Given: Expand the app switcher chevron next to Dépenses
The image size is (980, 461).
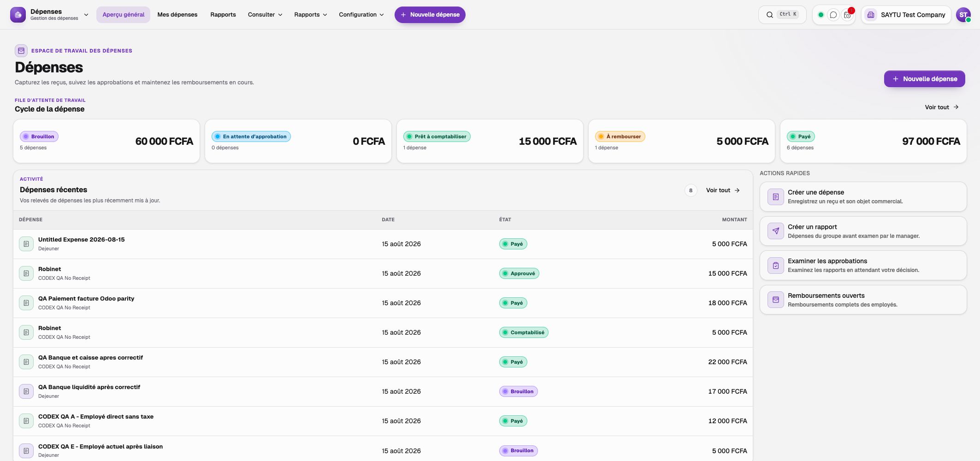Looking at the screenshot, I should pyautogui.click(x=86, y=15).
